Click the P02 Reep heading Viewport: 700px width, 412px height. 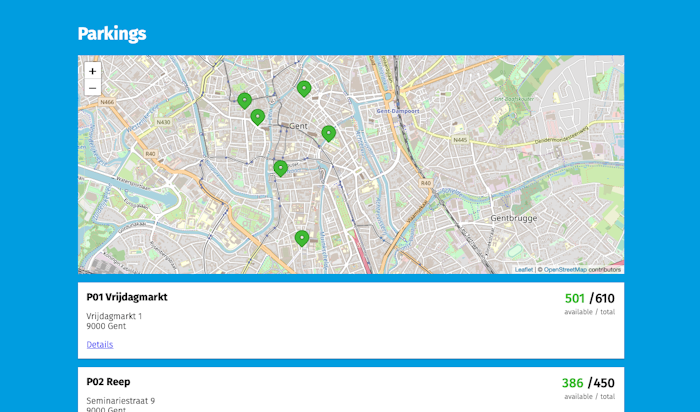coord(108,382)
